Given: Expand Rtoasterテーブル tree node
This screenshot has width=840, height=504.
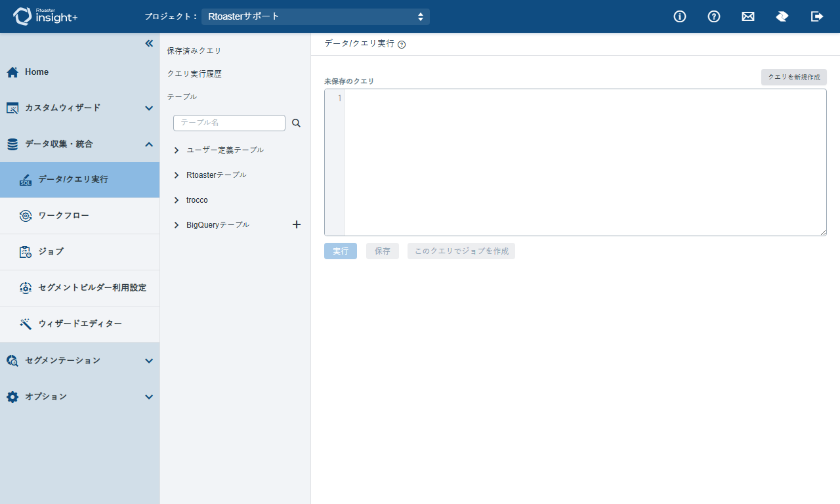Looking at the screenshot, I should 177,175.
